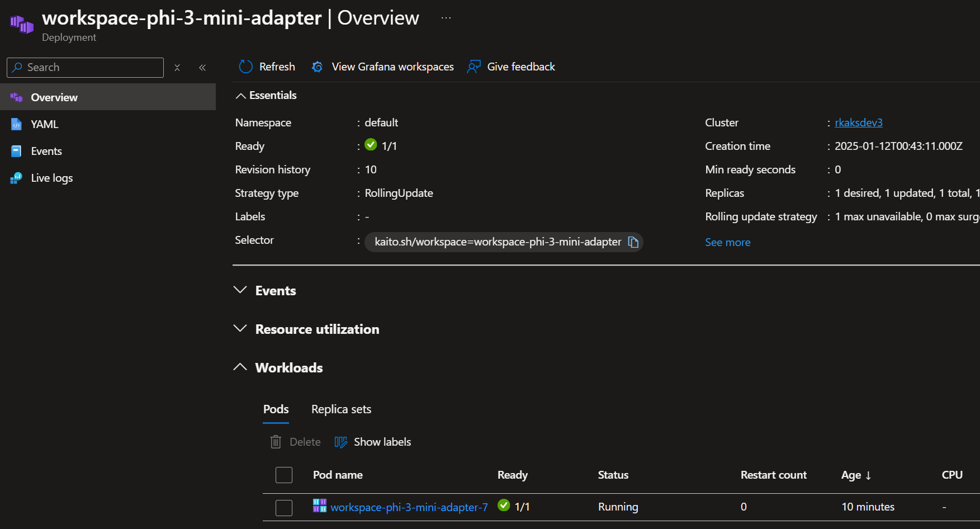This screenshot has height=529, width=980.
Task: Toggle the select-all pods checkbox
Action: pos(284,475)
